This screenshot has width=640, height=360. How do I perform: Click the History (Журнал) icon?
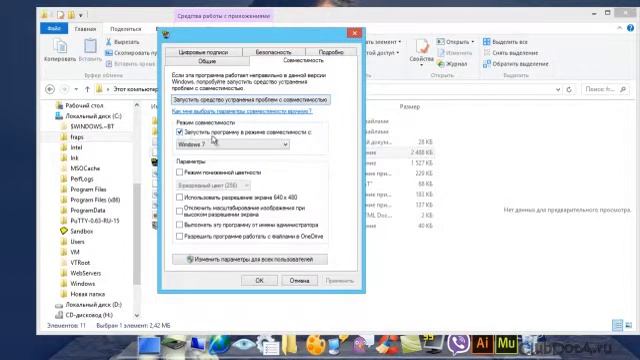point(440,64)
